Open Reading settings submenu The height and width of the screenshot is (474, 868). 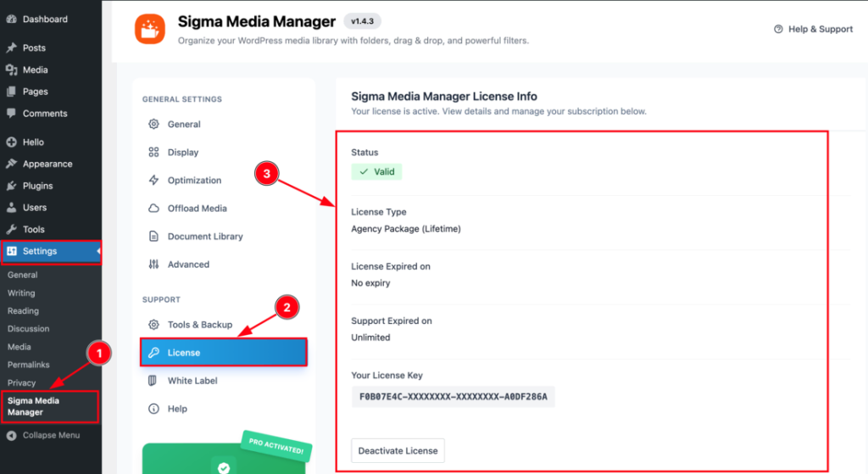pos(23,310)
